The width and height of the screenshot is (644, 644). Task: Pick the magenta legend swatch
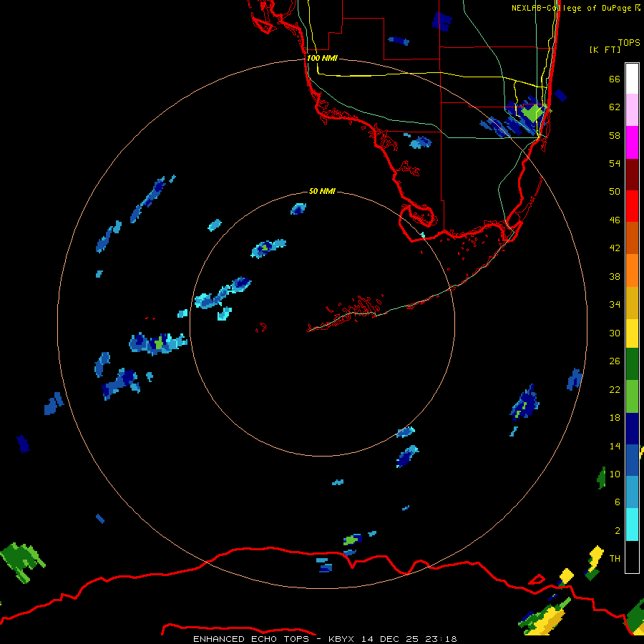pyautogui.click(x=632, y=142)
